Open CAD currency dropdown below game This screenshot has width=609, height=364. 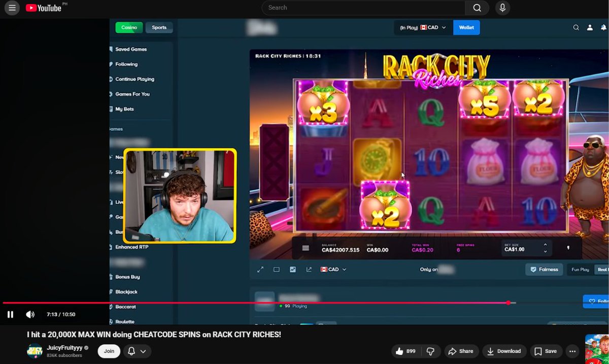point(333,270)
